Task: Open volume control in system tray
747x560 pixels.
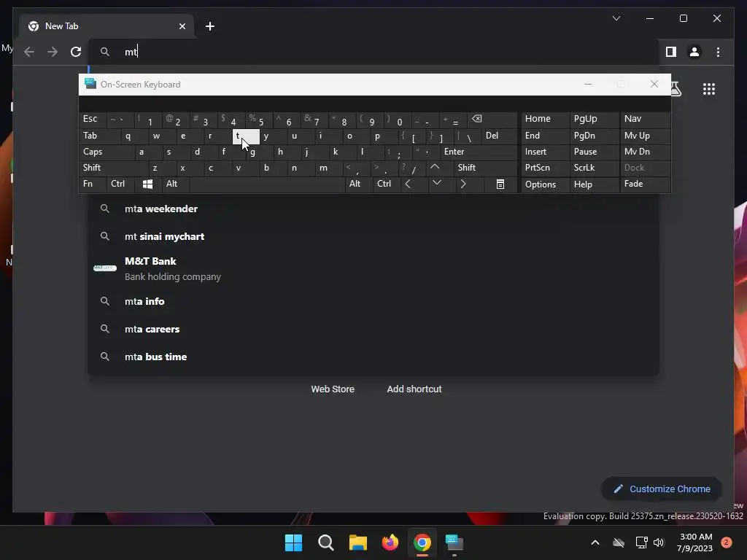Action: click(x=659, y=542)
